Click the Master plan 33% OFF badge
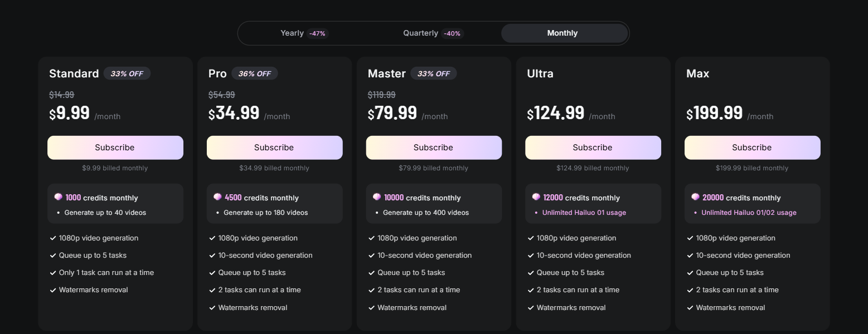 [x=434, y=73]
